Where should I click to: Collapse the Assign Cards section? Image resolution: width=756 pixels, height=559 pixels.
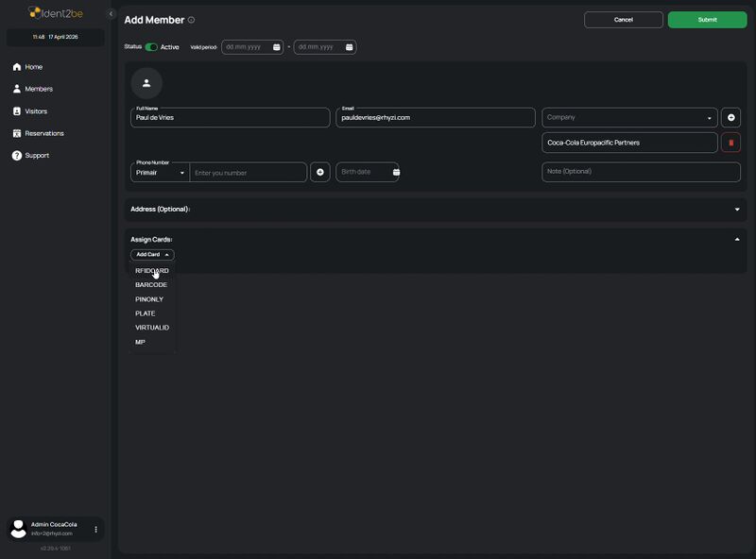click(x=738, y=239)
